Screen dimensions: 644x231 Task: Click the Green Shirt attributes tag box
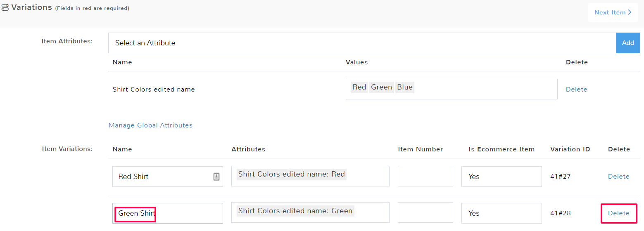click(310, 213)
